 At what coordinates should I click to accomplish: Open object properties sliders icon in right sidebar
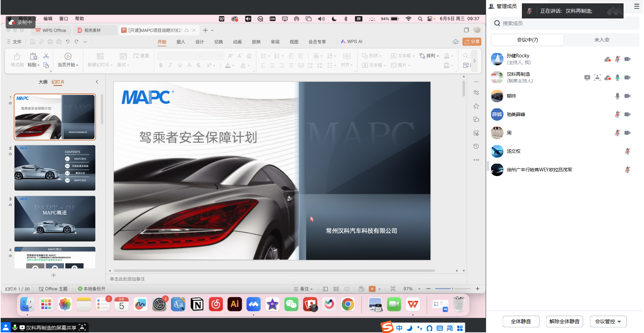pyautogui.click(x=476, y=93)
